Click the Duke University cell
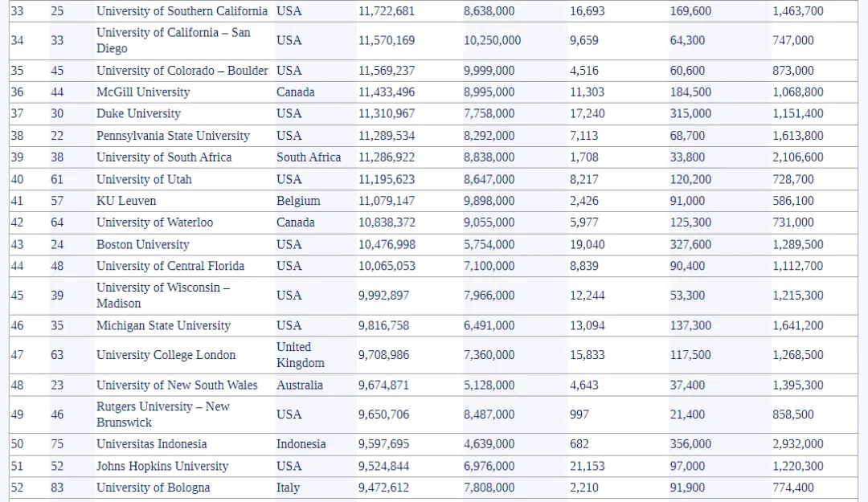Image resolution: width=868 pixels, height=502 pixels. [x=138, y=114]
